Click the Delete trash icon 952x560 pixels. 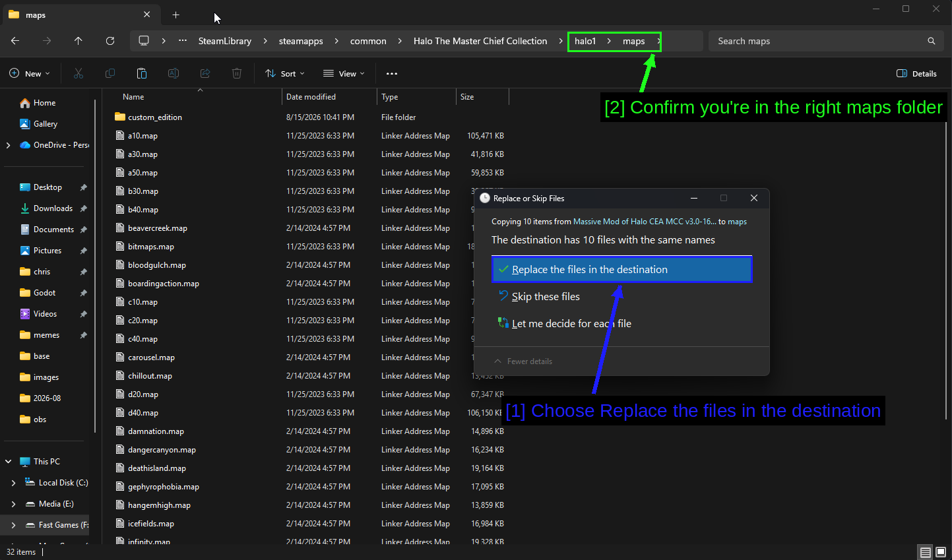point(237,73)
